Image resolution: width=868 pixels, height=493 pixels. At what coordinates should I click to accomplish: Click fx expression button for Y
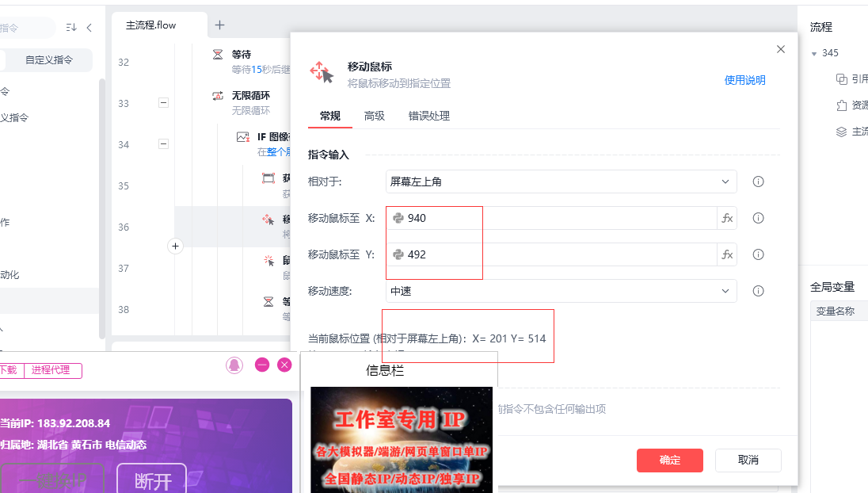tap(727, 254)
